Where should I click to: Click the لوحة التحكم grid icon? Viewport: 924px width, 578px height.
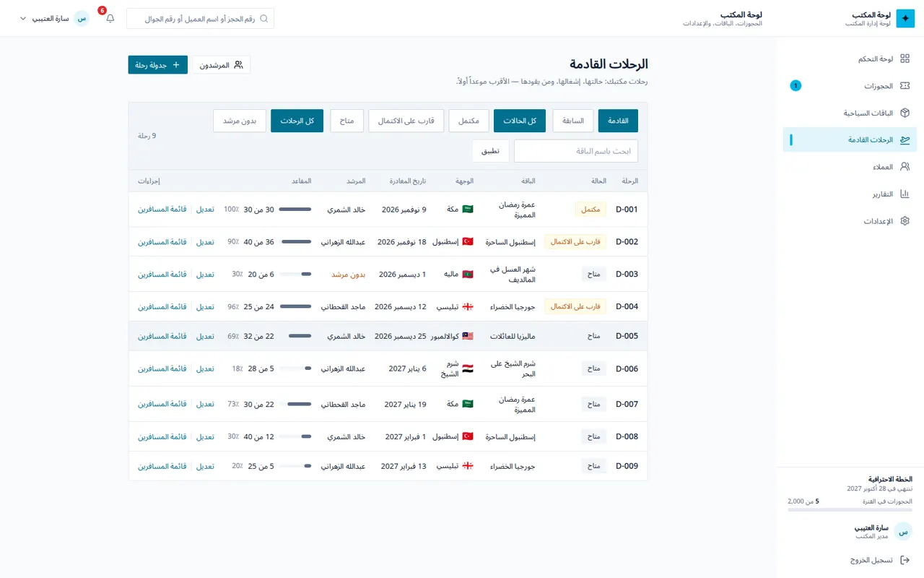click(x=905, y=59)
